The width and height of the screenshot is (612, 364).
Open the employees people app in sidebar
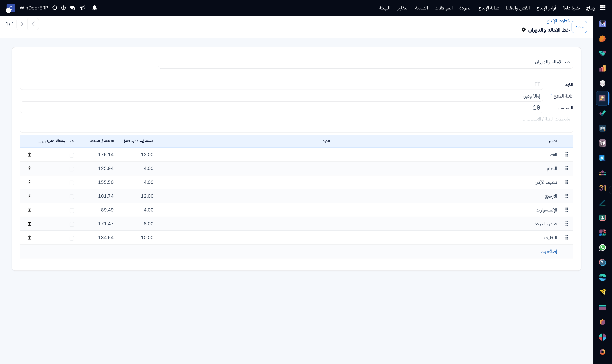pyautogui.click(x=602, y=173)
